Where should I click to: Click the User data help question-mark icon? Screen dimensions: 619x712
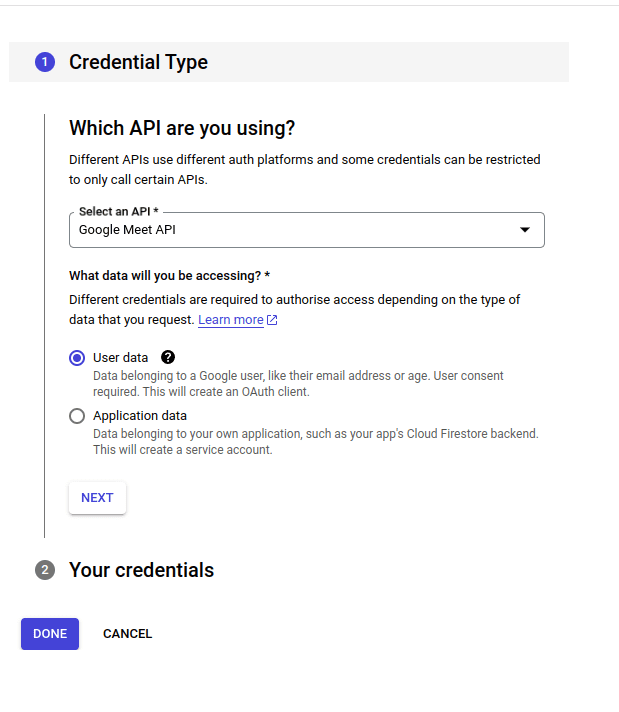[168, 357]
